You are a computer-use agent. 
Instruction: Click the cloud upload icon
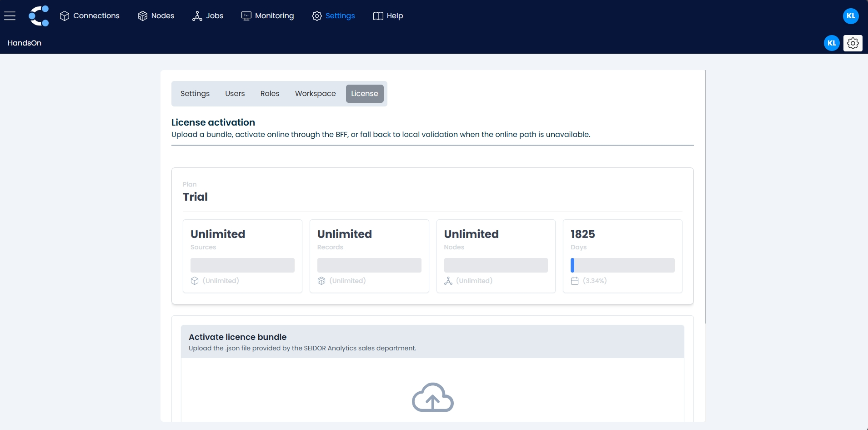click(432, 397)
